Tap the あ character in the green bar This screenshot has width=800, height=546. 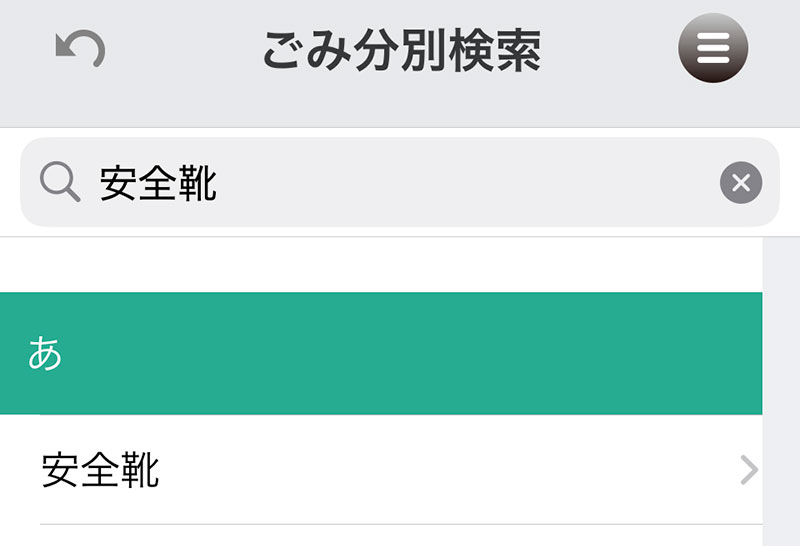pyautogui.click(x=45, y=354)
